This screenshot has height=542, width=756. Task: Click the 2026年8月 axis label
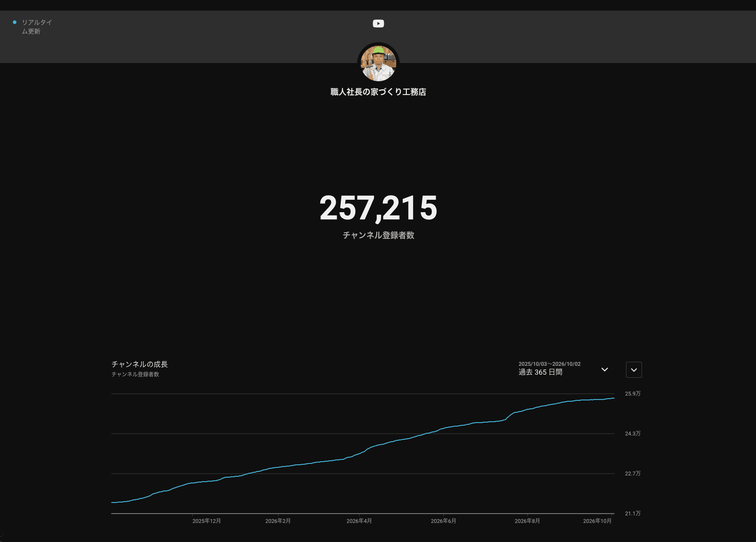528,521
